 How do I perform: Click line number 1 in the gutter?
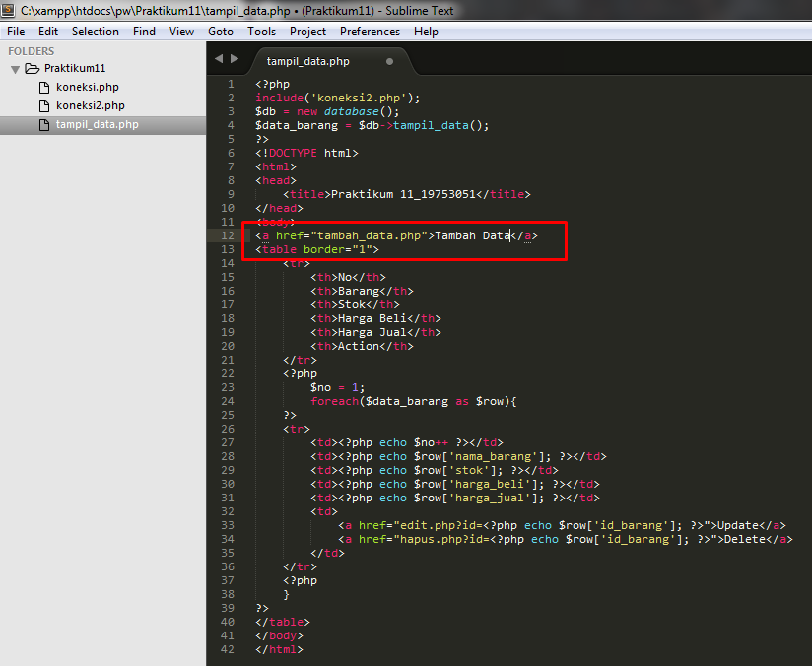pos(231,84)
